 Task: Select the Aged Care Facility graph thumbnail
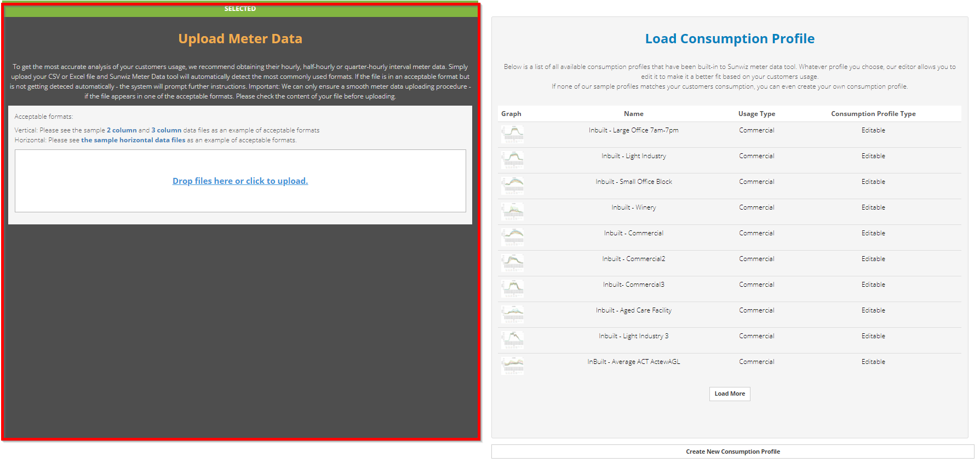513,314
